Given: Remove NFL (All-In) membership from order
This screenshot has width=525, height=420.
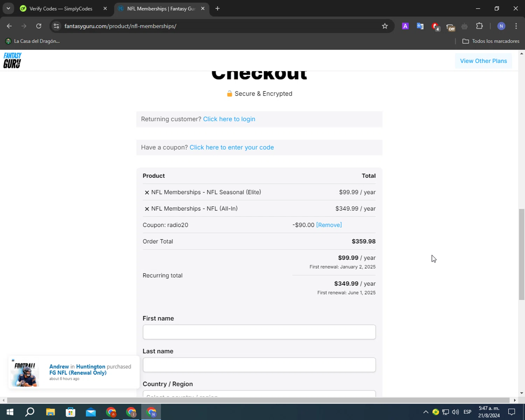Looking at the screenshot, I should (x=147, y=209).
